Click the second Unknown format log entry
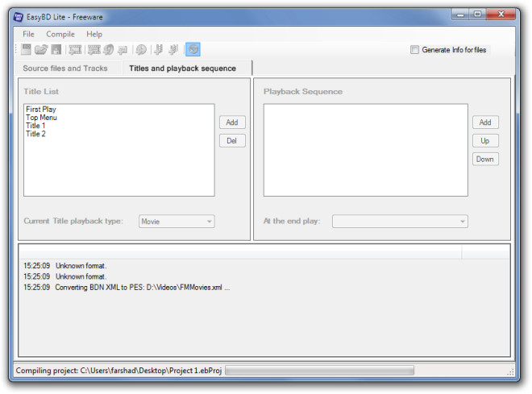532x394 pixels. coord(64,276)
